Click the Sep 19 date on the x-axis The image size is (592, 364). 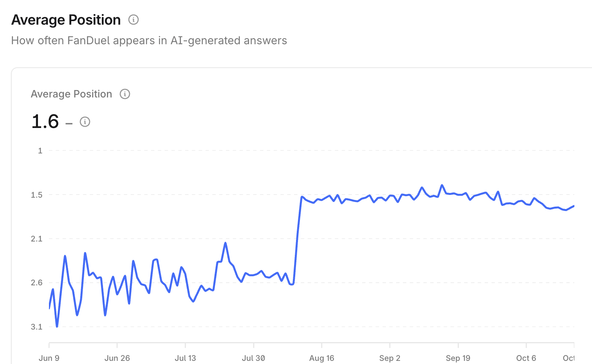[458, 358]
